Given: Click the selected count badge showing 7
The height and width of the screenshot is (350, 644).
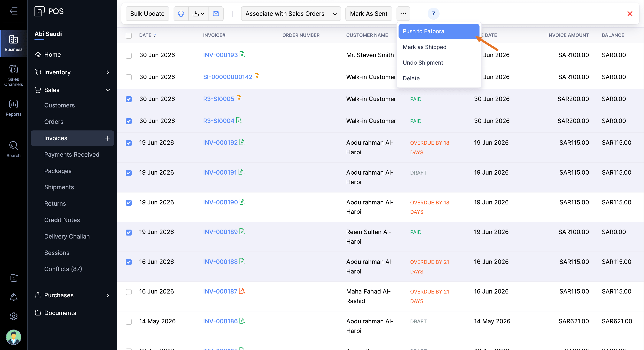Looking at the screenshot, I should coord(433,13).
